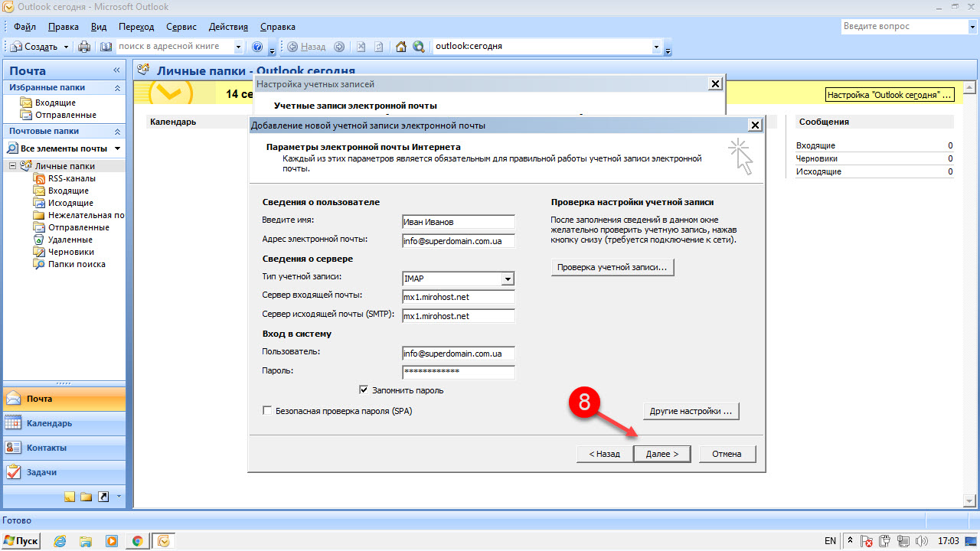Switch to Chrome in the taskbar
980x551 pixels.
137,541
